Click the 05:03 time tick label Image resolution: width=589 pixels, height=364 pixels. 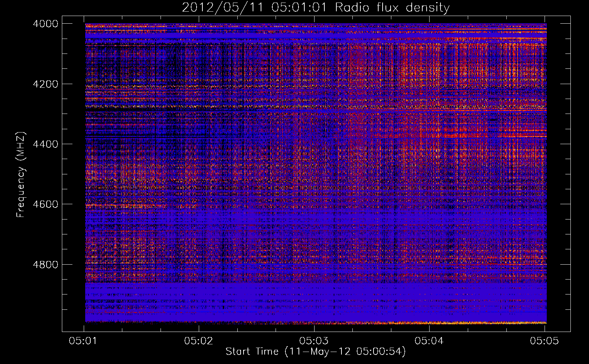click(314, 341)
